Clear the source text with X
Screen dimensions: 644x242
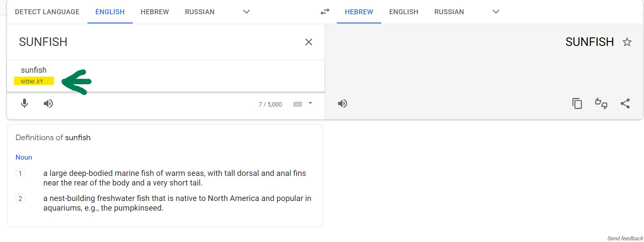(308, 42)
